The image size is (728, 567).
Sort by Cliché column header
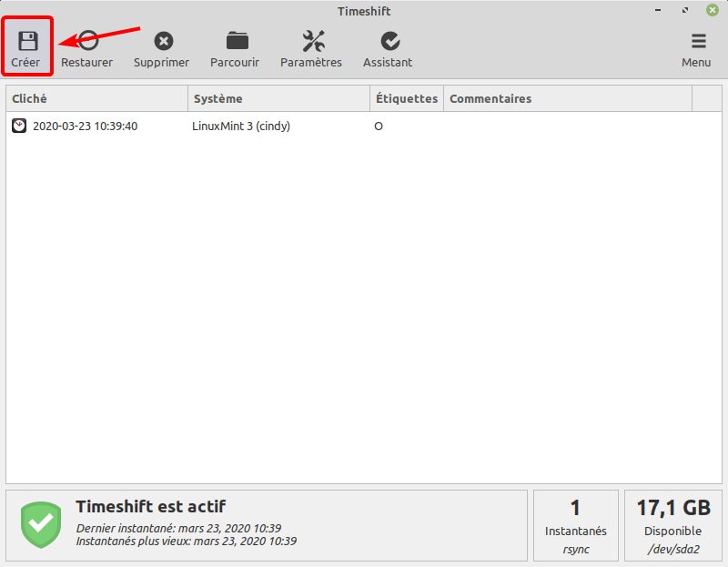96,98
